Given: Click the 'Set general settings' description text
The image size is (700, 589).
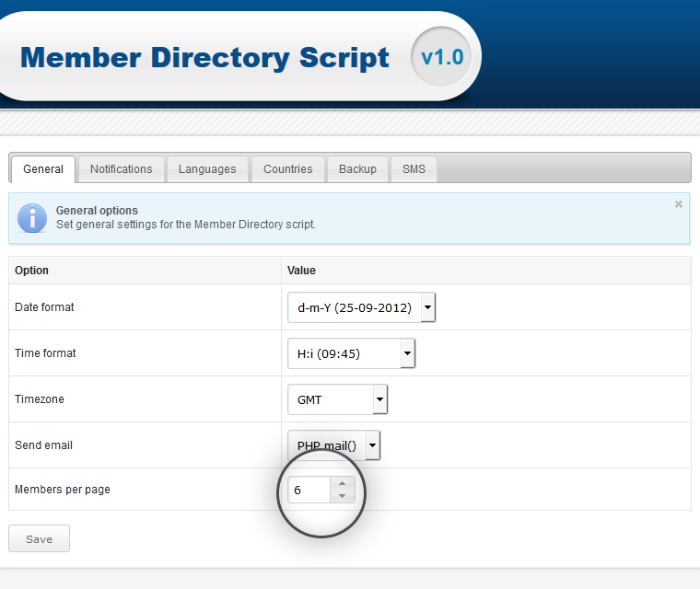Looking at the screenshot, I should [x=186, y=224].
